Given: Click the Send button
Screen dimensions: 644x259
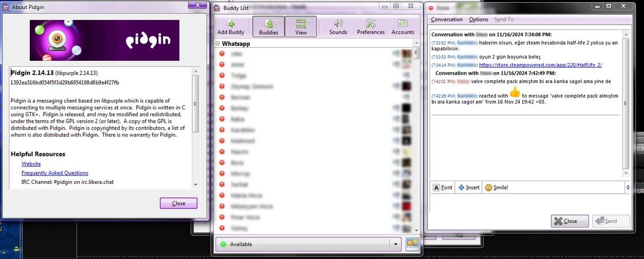Looking at the screenshot, I should click(611, 221).
